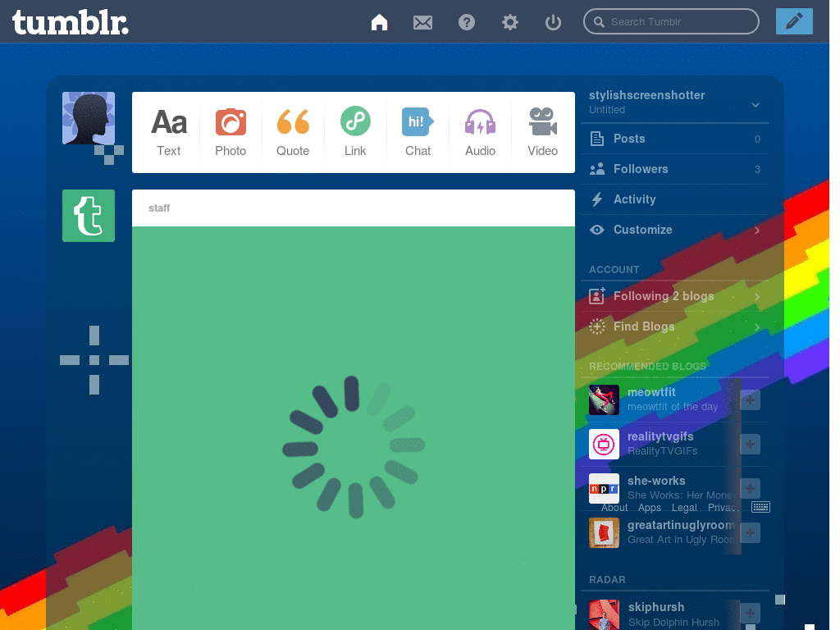The image size is (840, 630).
Task: Click the stylishscreenshotter blog name
Action: (646, 95)
